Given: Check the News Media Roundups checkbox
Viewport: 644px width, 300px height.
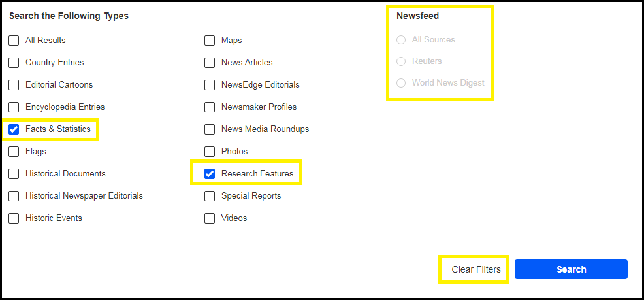Looking at the screenshot, I should [x=210, y=129].
